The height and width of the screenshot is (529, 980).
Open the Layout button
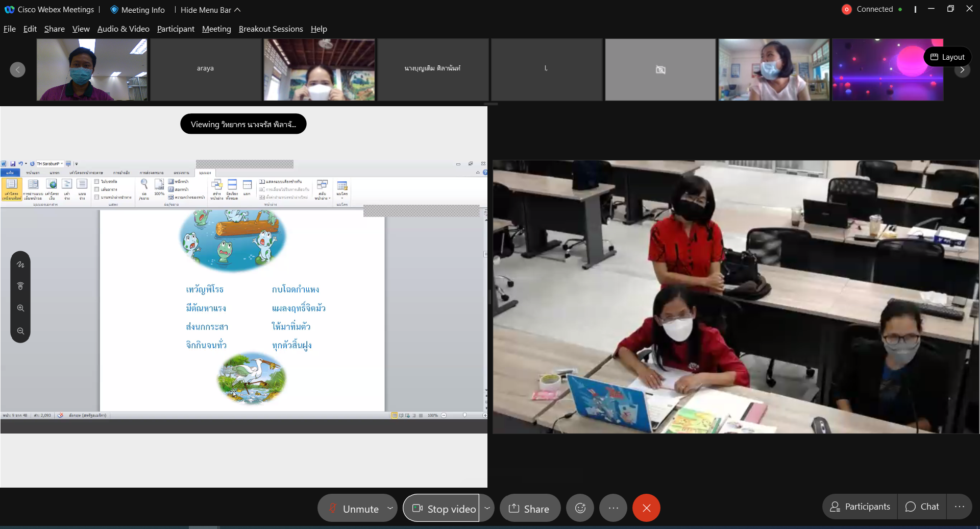[x=947, y=57]
